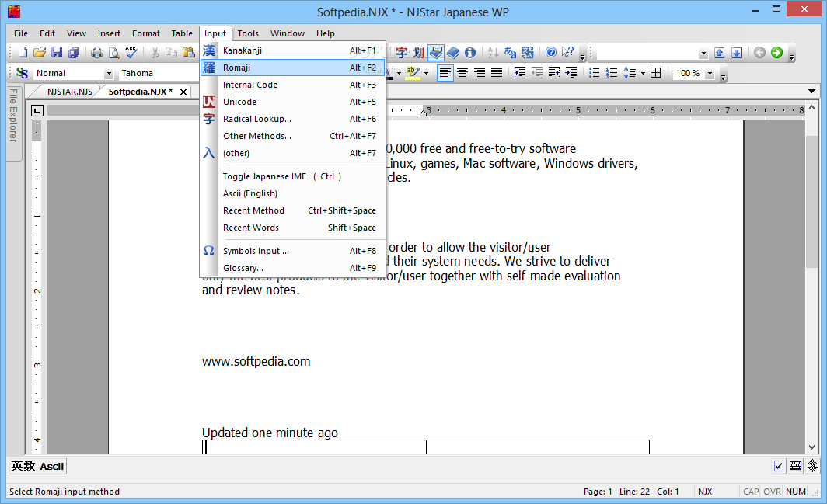Image resolution: width=827 pixels, height=504 pixels.
Task: Click the Tahoma font name field
Action: pyautogui.click(x=159, y=73)
